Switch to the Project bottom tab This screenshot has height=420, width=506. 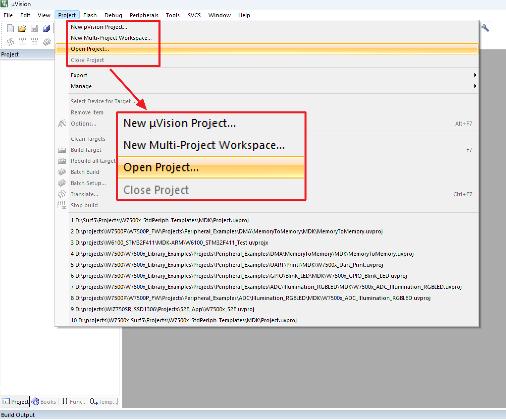[x=16, y=402]
